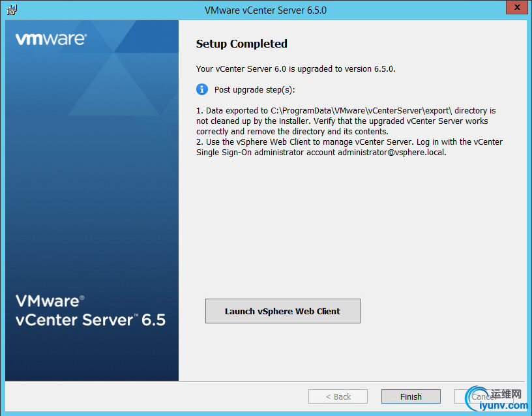Screen dimensions: 532x416
Task: Click the 'Post upgrade step(s):' label
Action: (x=254, y=90)
